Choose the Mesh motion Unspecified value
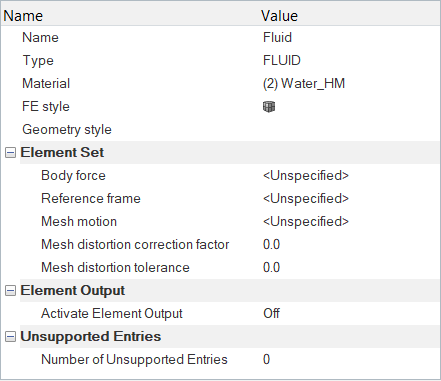 pos(306,222)
